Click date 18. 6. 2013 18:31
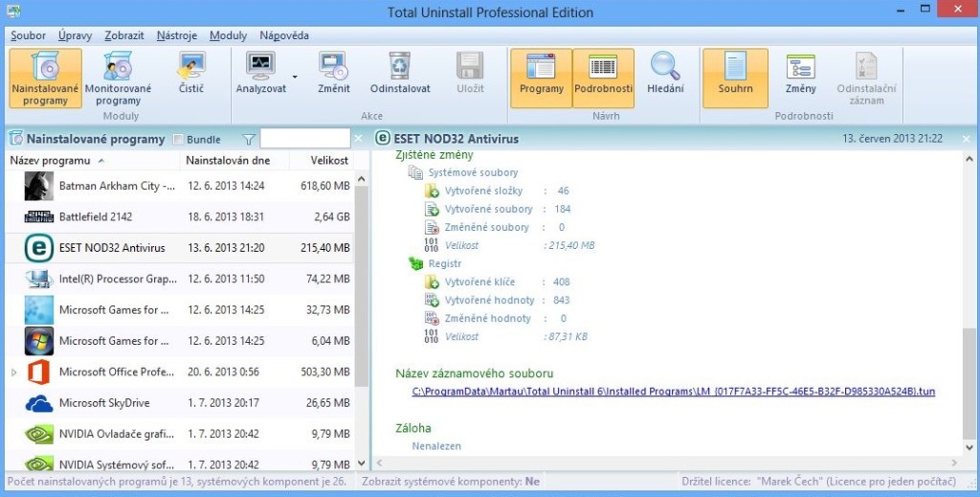The width and height of the screenshot is (980, 497). [x=226, y=217]
